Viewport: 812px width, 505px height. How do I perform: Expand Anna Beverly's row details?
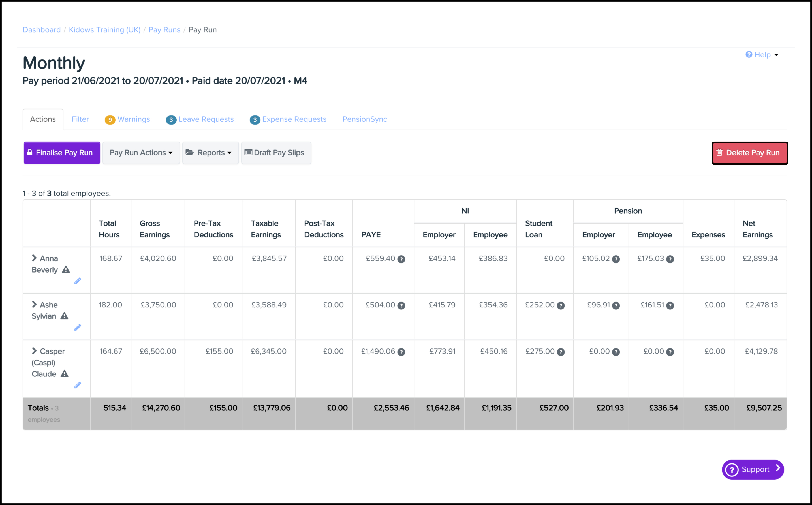click(34, 258)
